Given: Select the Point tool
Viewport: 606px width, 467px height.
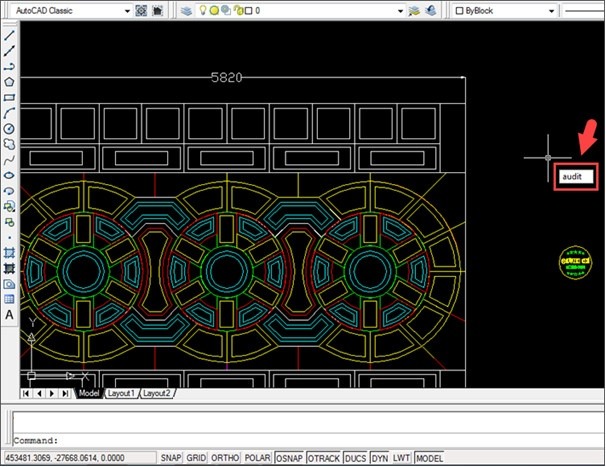Looking at the screenshot, I should coord(9,237).
